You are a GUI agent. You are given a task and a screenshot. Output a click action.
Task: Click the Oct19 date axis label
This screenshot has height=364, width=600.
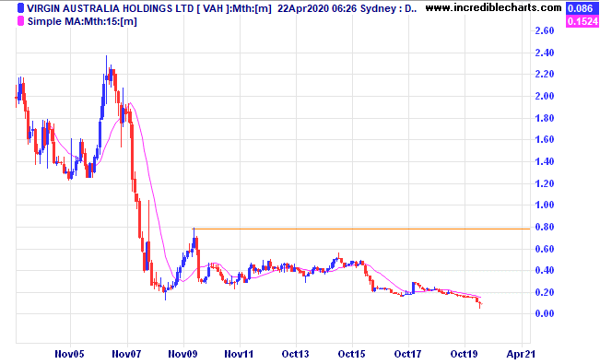(465, 354)
